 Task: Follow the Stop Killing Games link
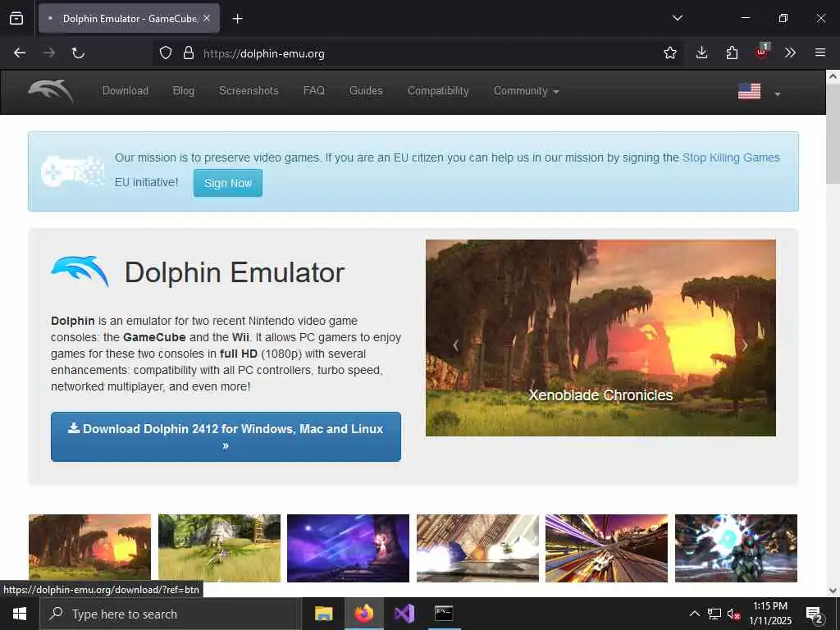[731, 158]
